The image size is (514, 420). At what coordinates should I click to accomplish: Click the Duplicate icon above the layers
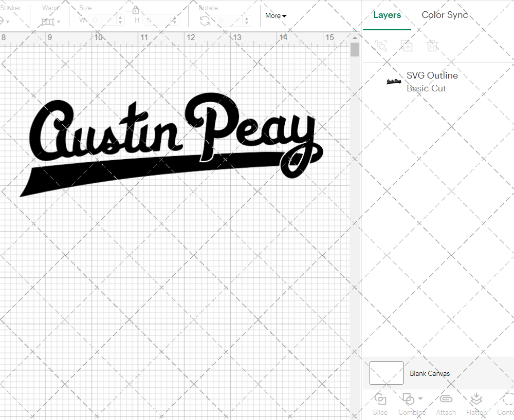pyautogui.click(x=407, y=46)
